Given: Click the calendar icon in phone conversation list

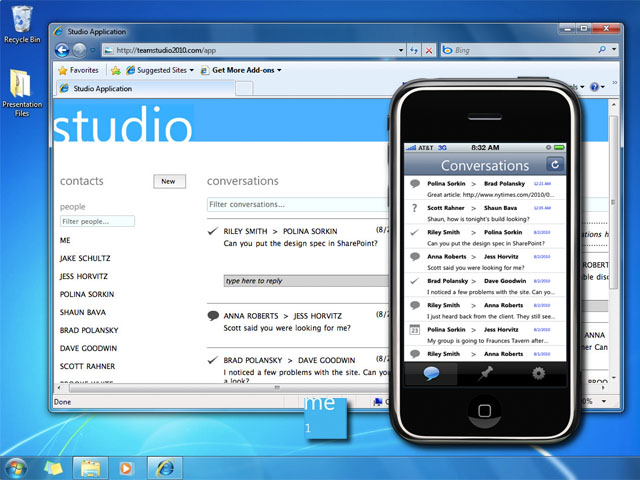Looking at the screenshot, I should [415, 330].
